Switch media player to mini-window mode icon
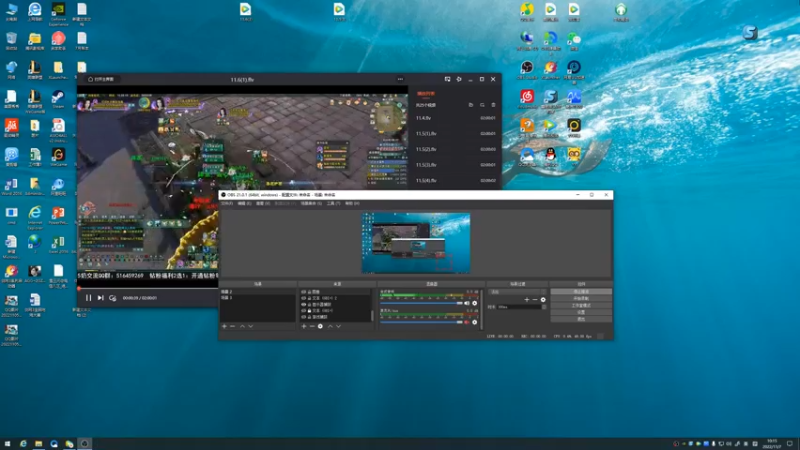 point(447,79)
